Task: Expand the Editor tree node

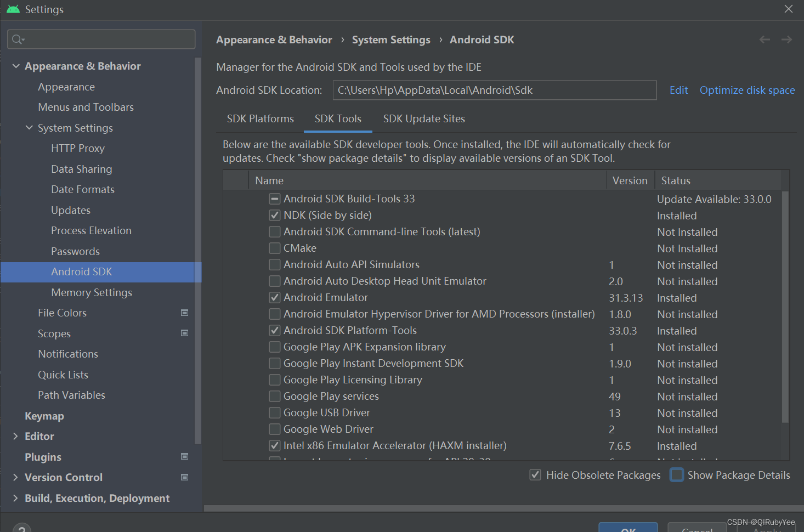Action: coord(15,436)
